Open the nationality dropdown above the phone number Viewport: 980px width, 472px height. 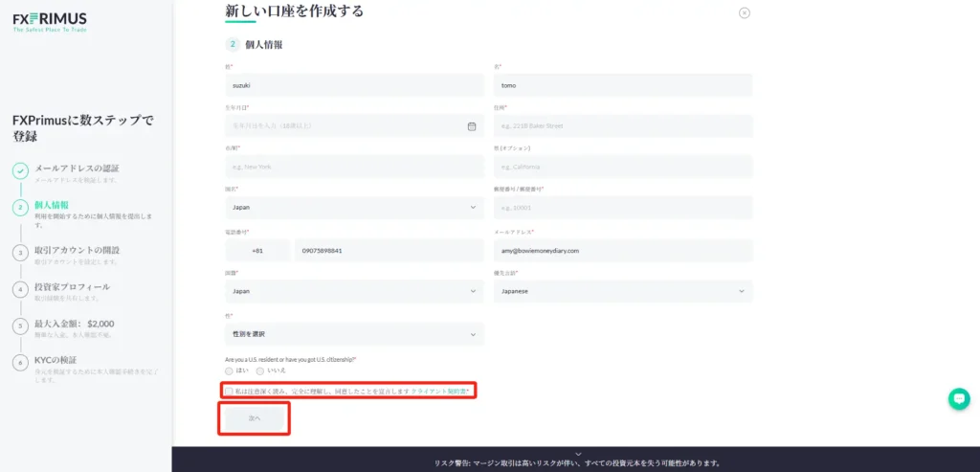pos(354,207)
